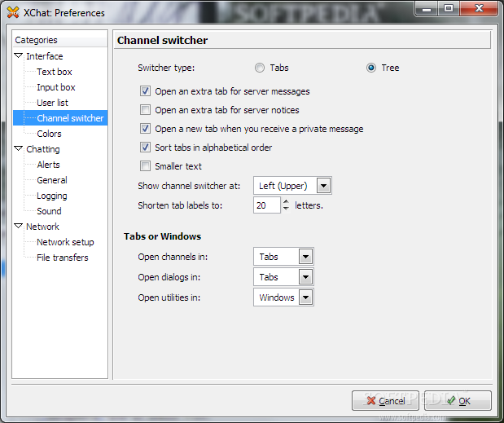Screen dimensions: 504x423
Task: Open the Logging preferences page
Action: (x=52, y=196)
